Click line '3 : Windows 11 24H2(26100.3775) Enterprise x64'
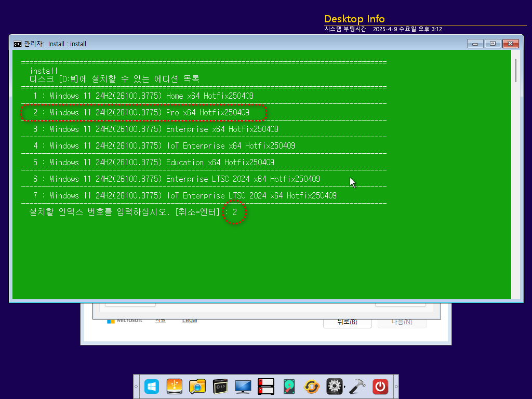Screen dimensions: 532x399 (x=156, y=129)
